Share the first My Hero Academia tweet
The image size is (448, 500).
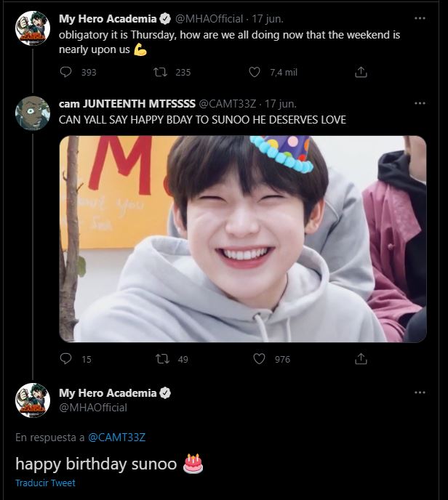click(361, 72)
